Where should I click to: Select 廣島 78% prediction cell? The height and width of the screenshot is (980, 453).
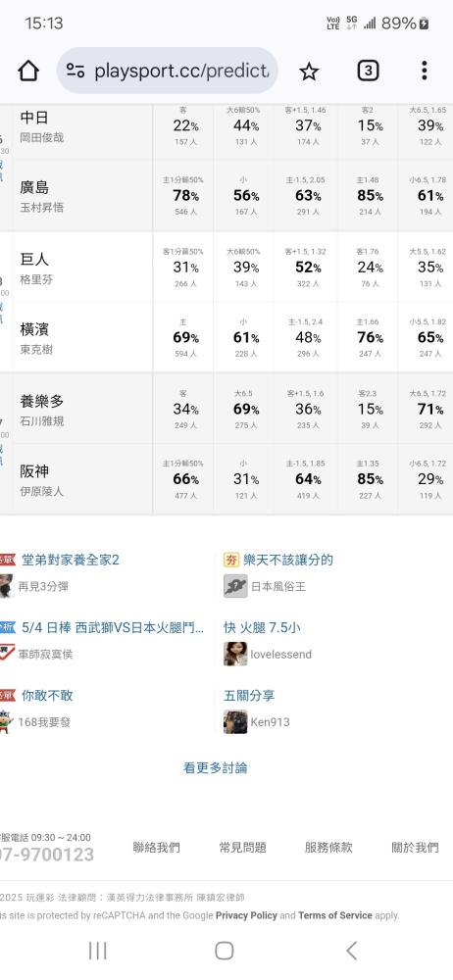[182, 196]
